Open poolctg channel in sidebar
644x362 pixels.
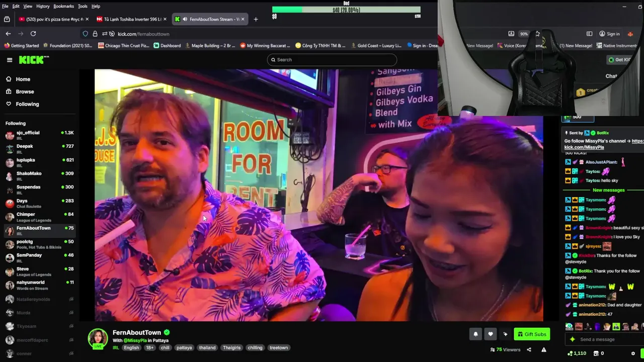click(39, 244)
